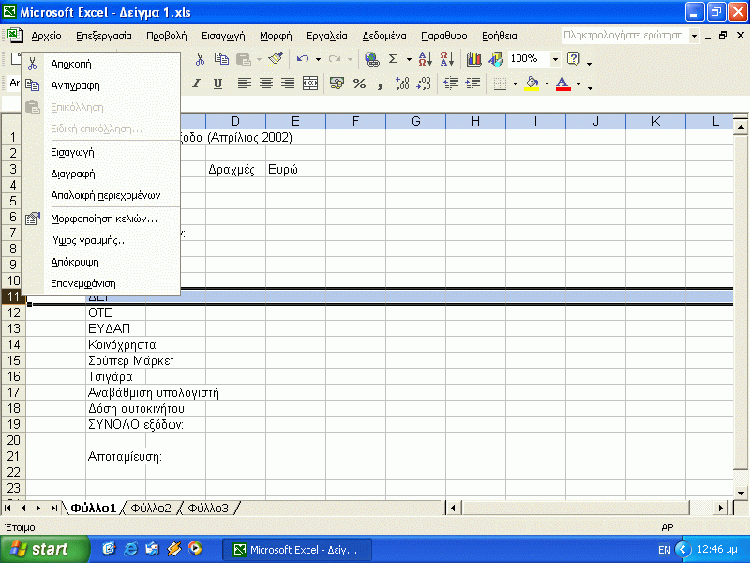Apply the Comma style icon
This screenshot has width=750, height=563.
coord(380,85)
